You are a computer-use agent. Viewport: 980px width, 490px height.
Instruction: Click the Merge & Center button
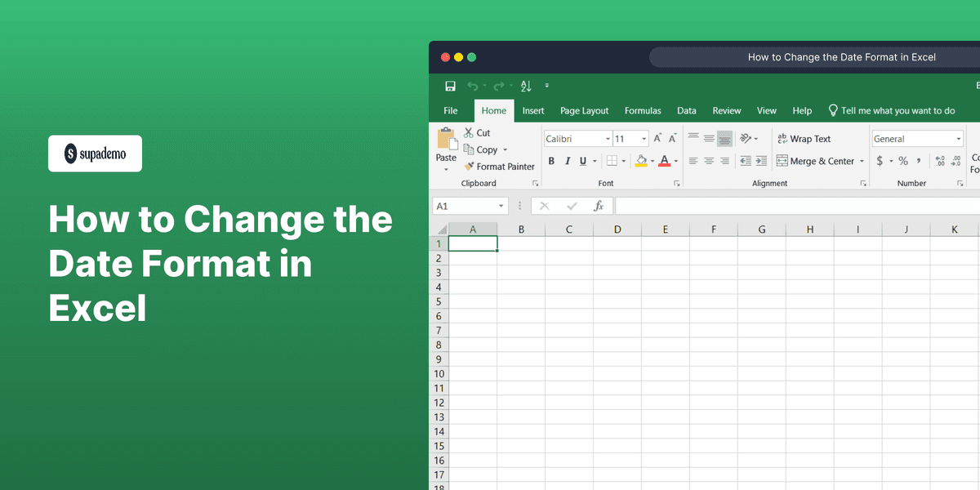[814, 161]
